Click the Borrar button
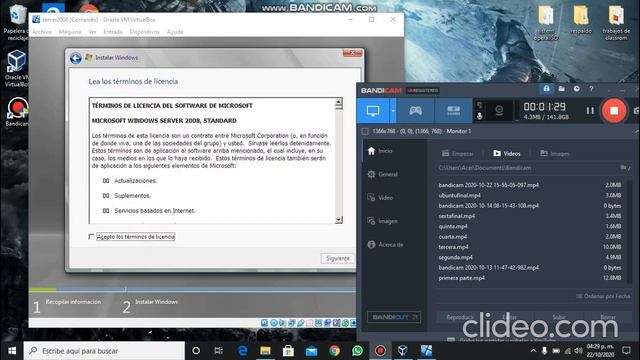Viewport: 640px width, 360px height. point(608,317)
